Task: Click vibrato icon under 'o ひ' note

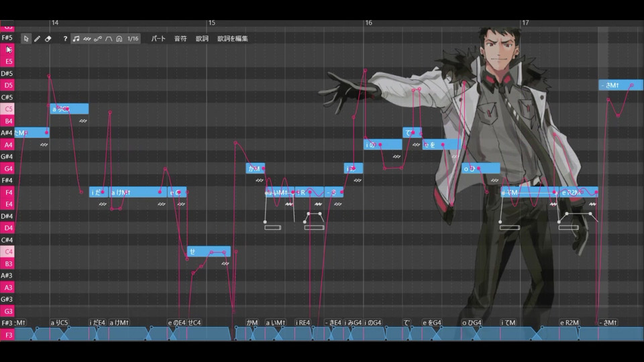Action: tap(494, 180)
